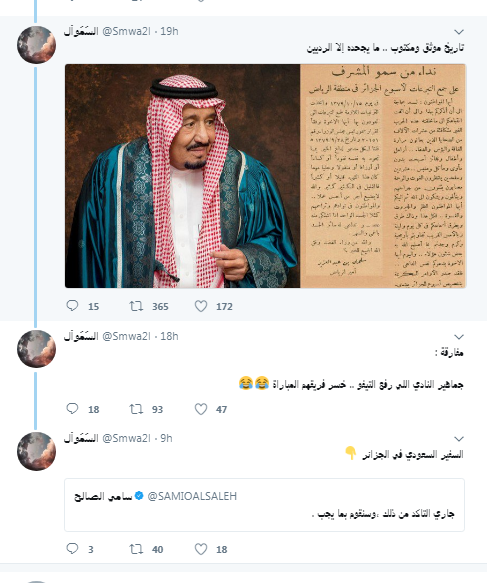Reply to the tweet with 3 replies
This screenshot has height=583, width=487.
tap(72, 549)
